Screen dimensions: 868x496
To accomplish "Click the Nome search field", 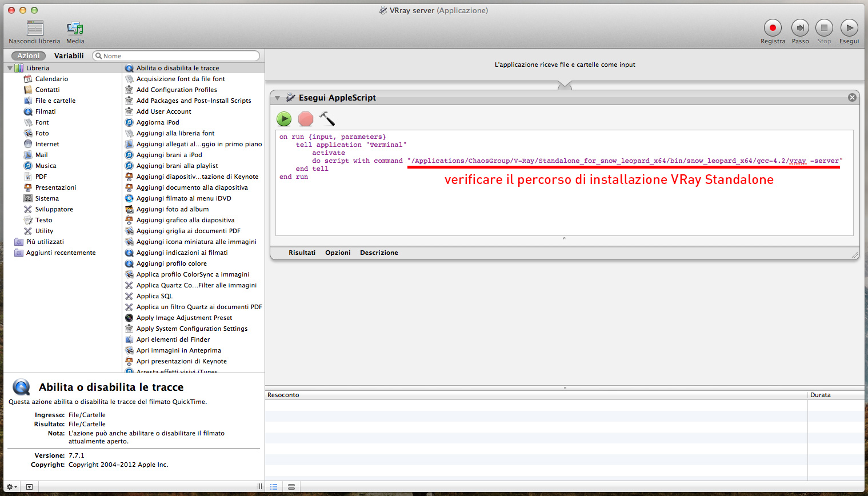I will point(176,56).
